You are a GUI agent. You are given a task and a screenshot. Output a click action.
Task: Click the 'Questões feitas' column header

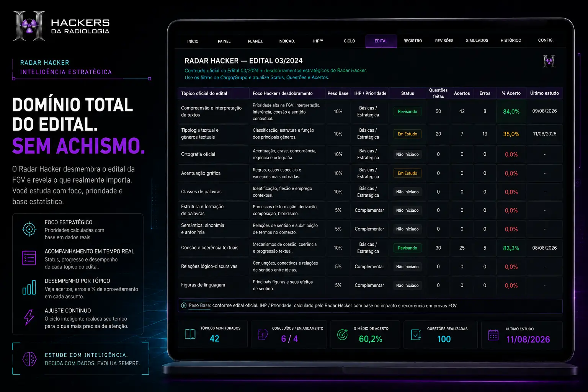[x=438, y=93]
